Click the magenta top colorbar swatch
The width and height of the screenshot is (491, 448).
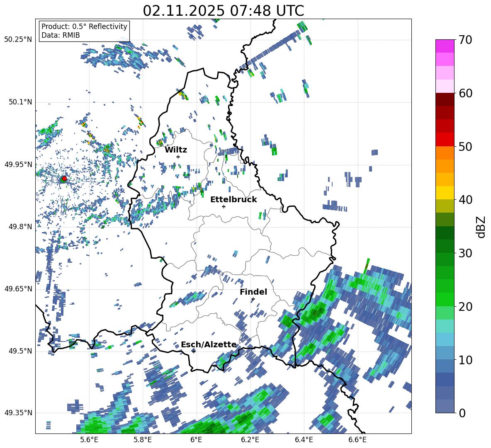pos(445,46)
